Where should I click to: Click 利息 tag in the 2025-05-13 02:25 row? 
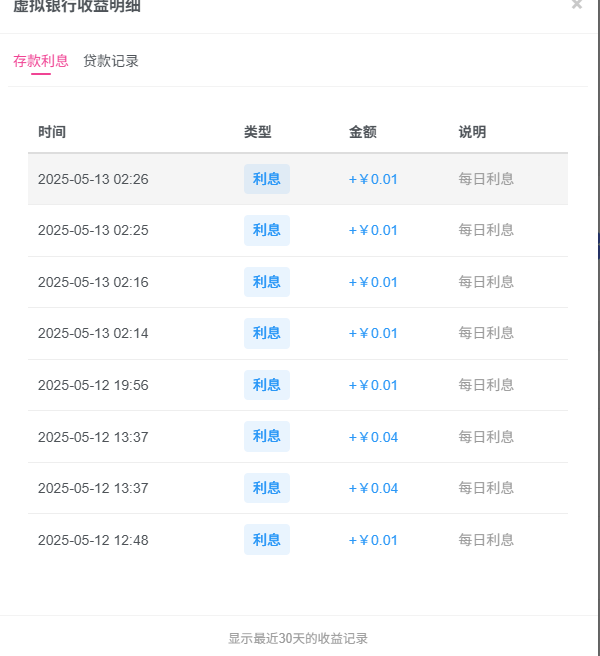coord(267,230)
